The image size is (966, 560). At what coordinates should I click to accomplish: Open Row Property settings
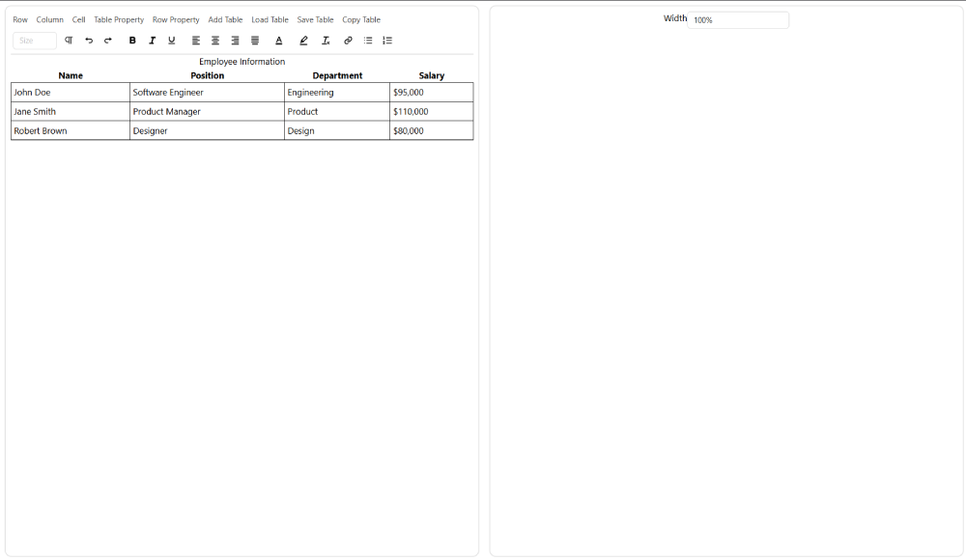coord(176,19)
